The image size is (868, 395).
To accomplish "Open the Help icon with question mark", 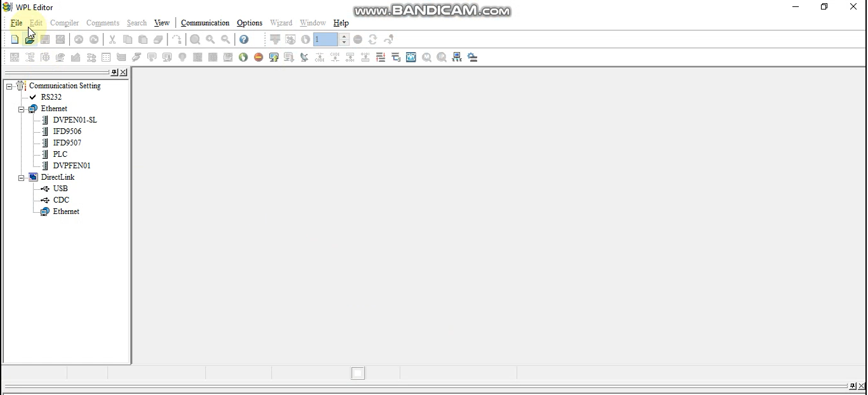I will tap(244, 39).
